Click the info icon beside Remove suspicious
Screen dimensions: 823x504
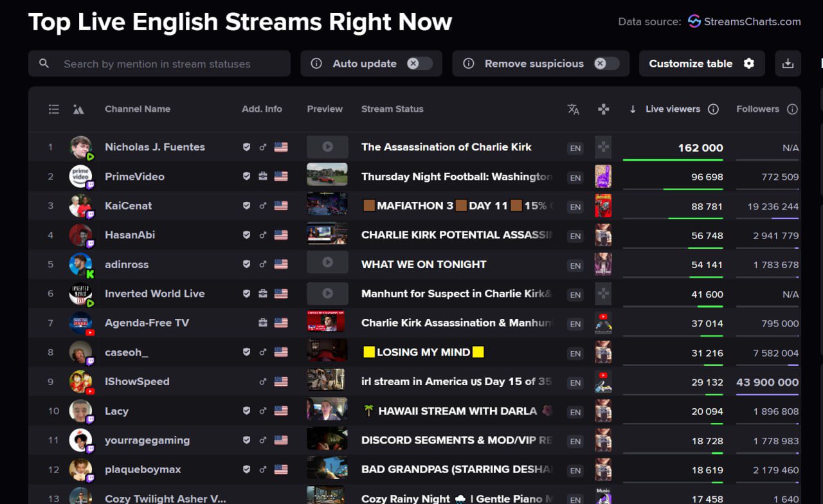click(x=469, y=64)
